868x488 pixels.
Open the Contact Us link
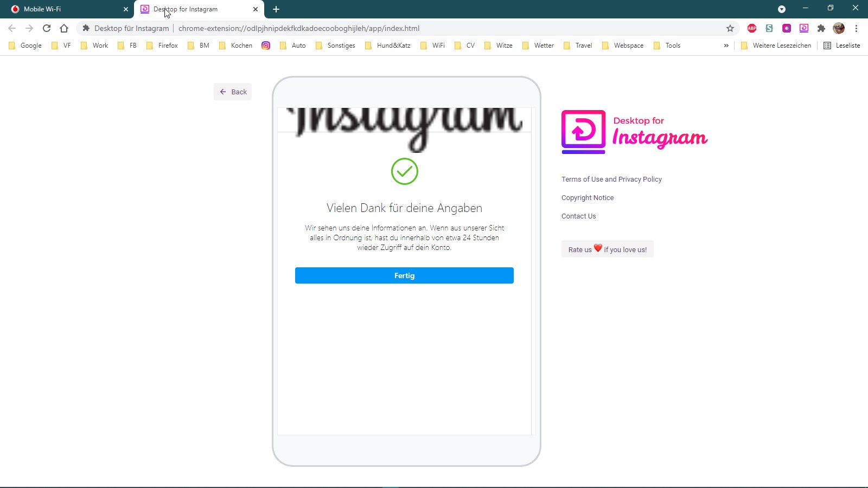[x=578, y=216]
